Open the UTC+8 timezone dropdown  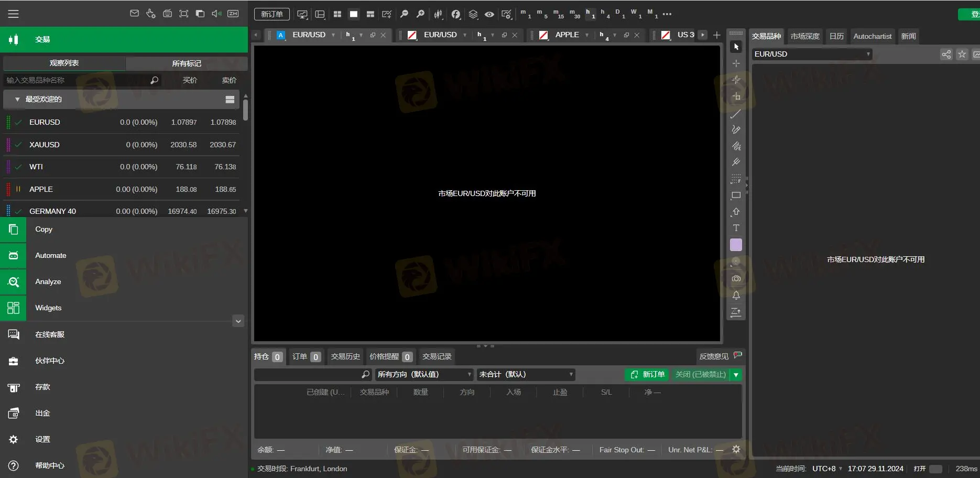click(827, 469)
